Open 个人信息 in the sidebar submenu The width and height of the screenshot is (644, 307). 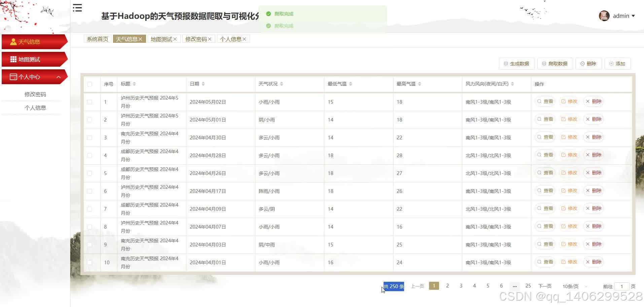point(35,108)
